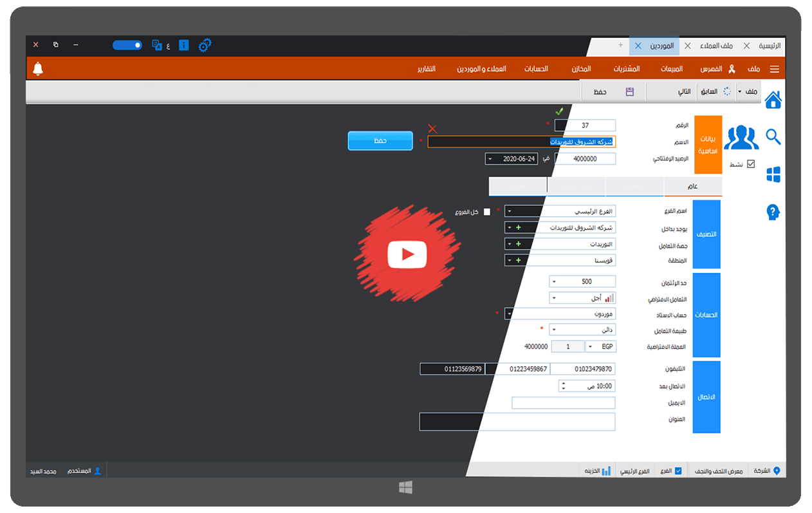Viewport: 812px width, 513px height.
Task: Open the المبيعات menu
Action: [672, 69]
